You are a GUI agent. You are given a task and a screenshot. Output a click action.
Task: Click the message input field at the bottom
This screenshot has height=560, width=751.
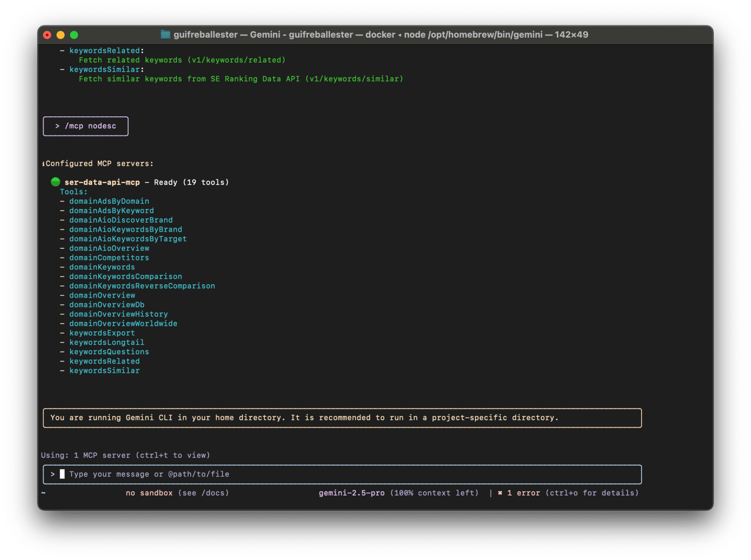tap(342, 474)
